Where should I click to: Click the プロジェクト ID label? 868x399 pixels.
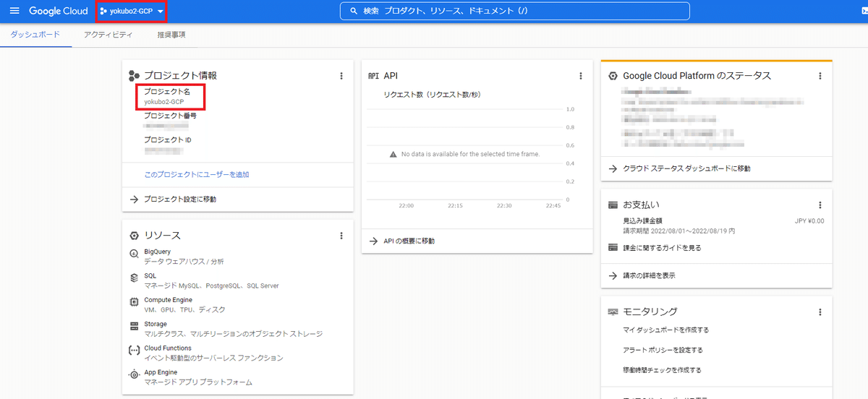167,140
